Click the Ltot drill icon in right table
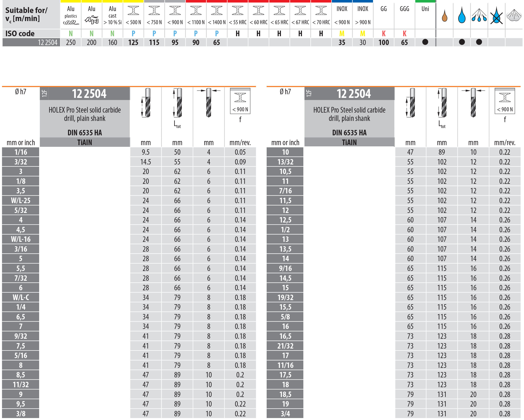This screenshot has width=524, height=420. click(442, 103)
